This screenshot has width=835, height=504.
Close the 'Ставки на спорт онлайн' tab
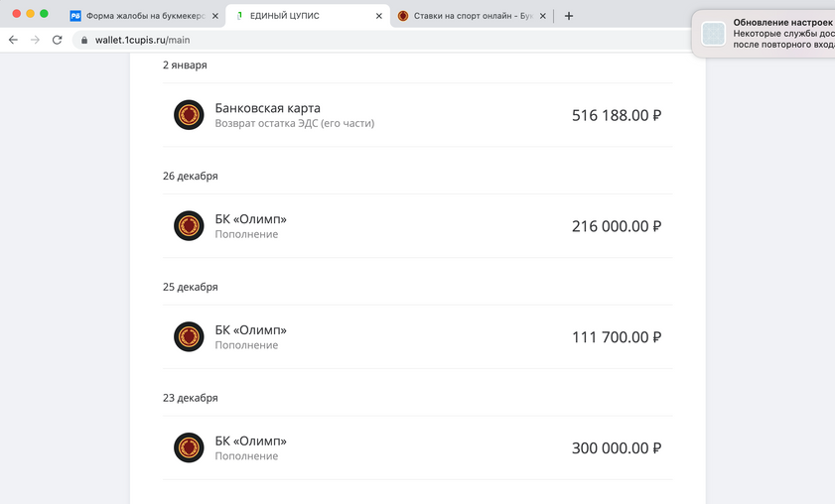click(543, 16)
